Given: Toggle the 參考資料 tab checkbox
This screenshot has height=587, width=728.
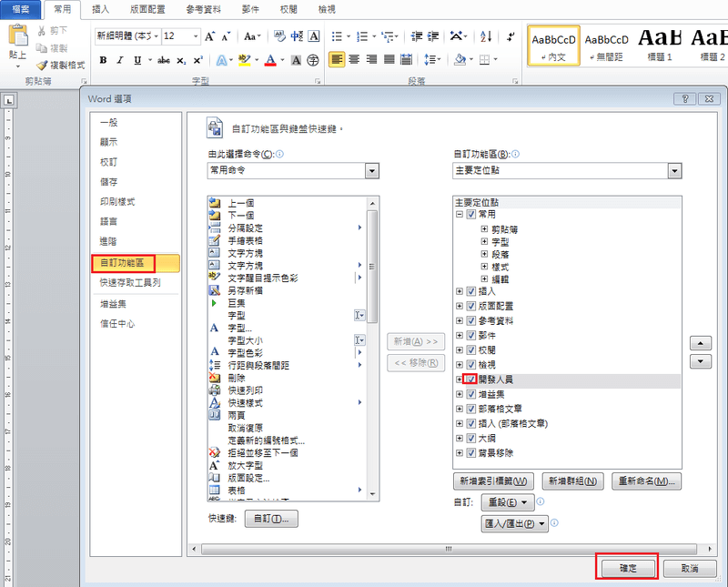Looking at the screenshot, I should pyautogui.click(x=471, y=321).
